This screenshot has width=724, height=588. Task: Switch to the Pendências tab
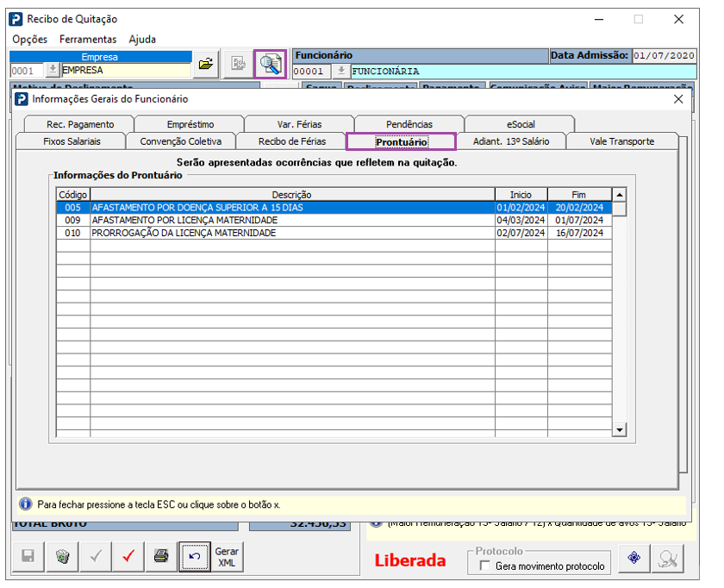(x=409, y=124)
